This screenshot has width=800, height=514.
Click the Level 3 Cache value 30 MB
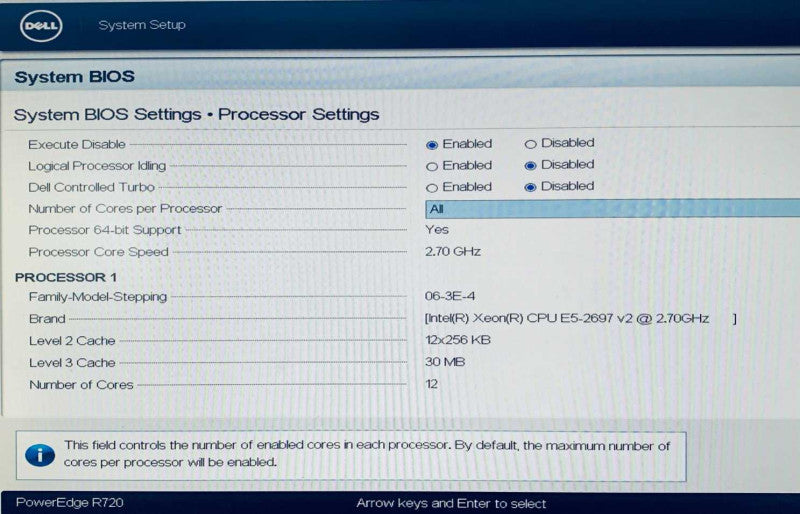pos(445,362)
